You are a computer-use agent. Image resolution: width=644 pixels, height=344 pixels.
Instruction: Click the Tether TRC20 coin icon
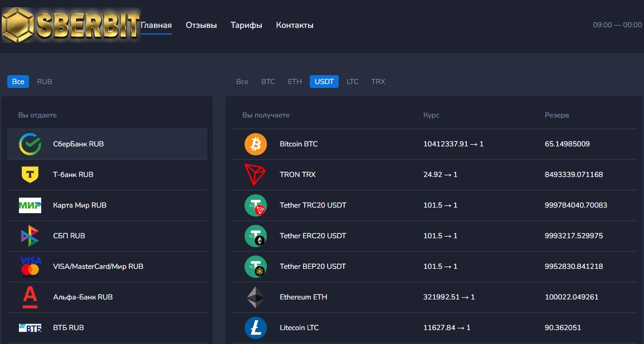(256, 205)
